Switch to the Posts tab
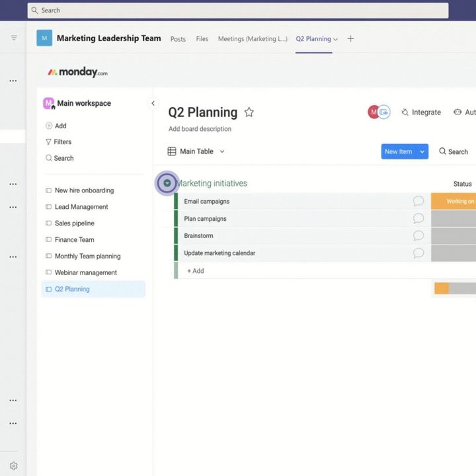 coord(178,39)
